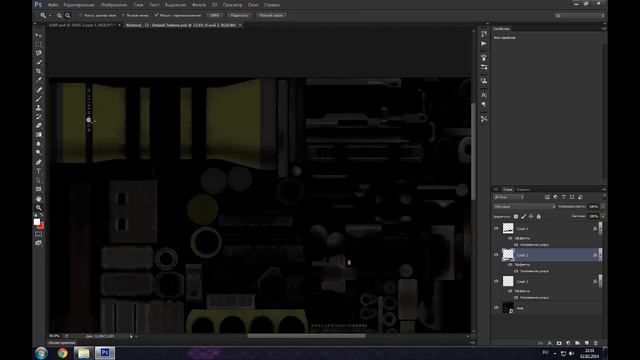The image size is (640, 360).
Task: Switch to the Каналы panel tab
Action: point(523,189)
